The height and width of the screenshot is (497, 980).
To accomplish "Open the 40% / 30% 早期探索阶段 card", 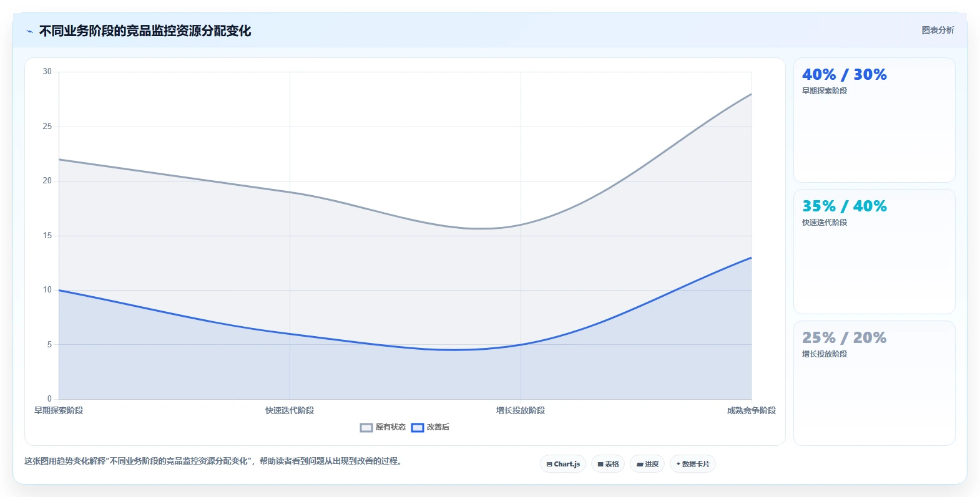I will tap(874, 120).
